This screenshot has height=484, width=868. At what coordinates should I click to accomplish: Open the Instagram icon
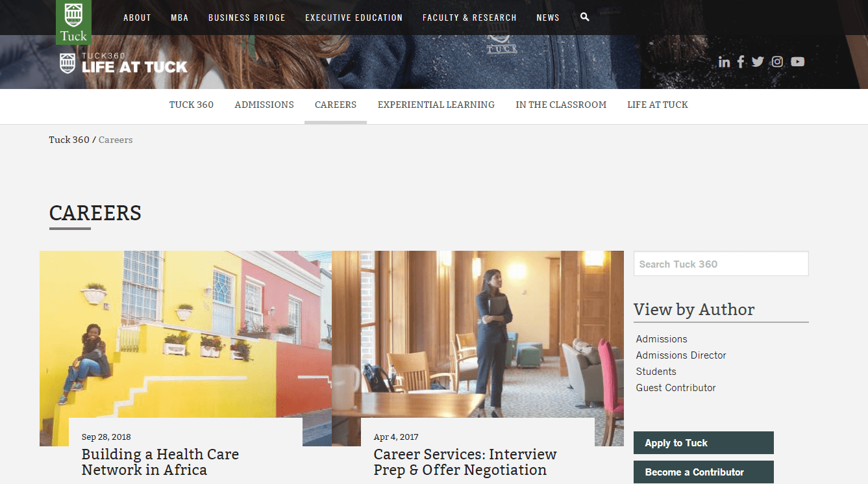(777, 62)
